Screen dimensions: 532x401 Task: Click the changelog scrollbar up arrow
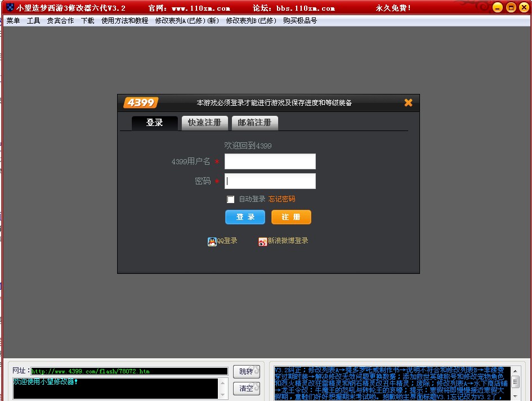[515, 371]
